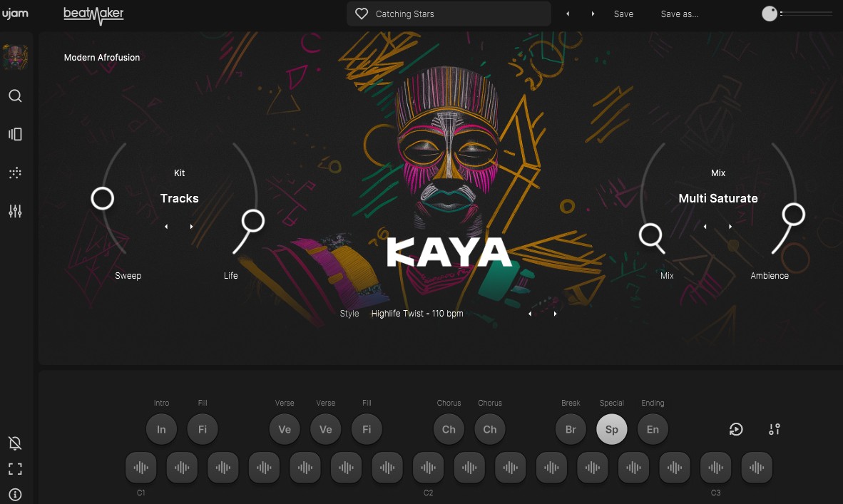The height and width of the screenshot is (504, 843).
Task: Activate the Intro pattern pad
Action: pos(161,429)
